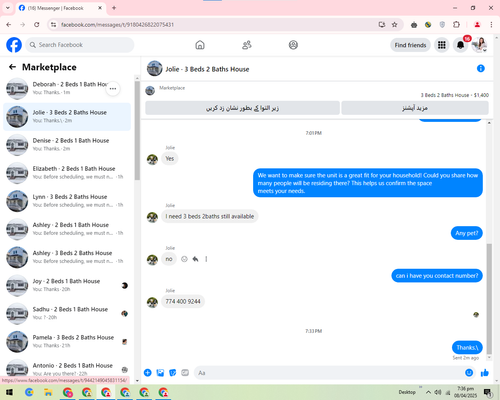Click the conversation list scrollbar
500x400 pixels.
tap(137, 130)
